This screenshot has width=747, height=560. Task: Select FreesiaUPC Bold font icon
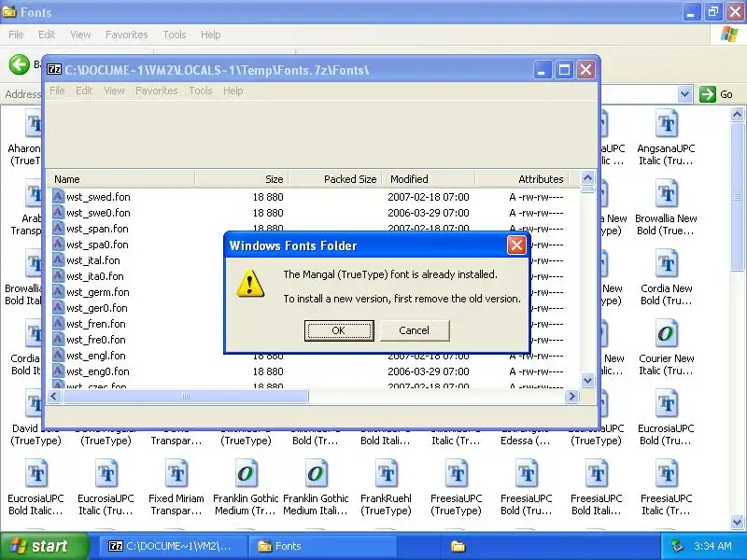[x=526, y=473]
